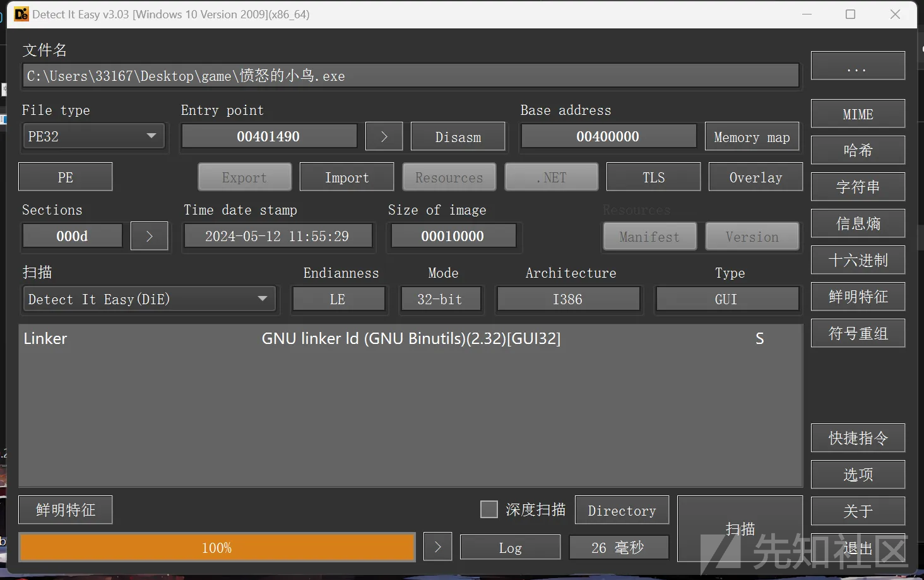Click the Directory button
Screen dimensions: 924x580
(622, 511)
